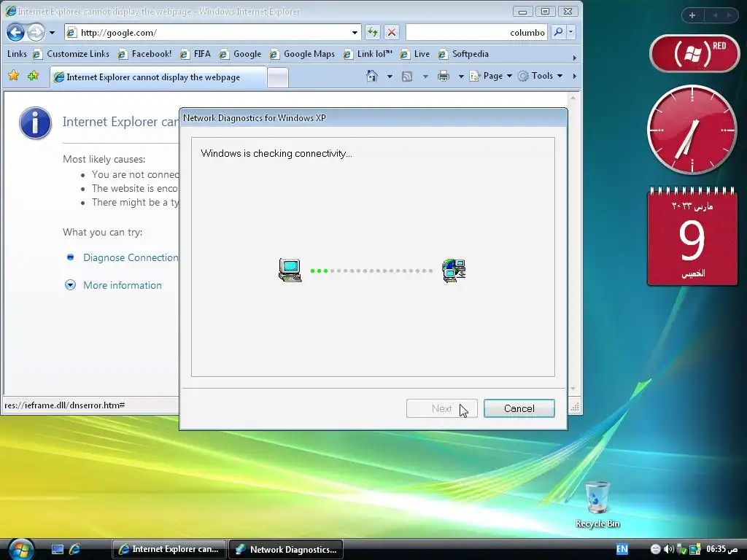Click the Show Desktop quick launch icon
Viewport: 747px width, 560px height.
pyautogui.click(x=58, y=550)
